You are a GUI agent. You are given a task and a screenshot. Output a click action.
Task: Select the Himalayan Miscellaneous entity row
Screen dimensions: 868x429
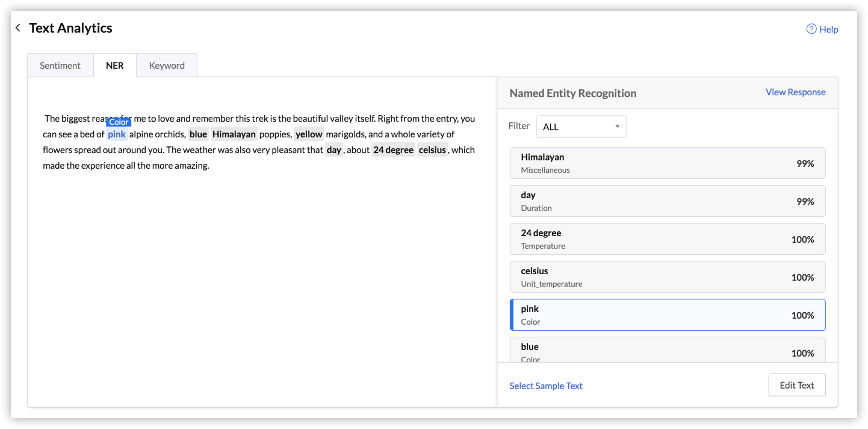pyautogui.click(x=668, y=163)
